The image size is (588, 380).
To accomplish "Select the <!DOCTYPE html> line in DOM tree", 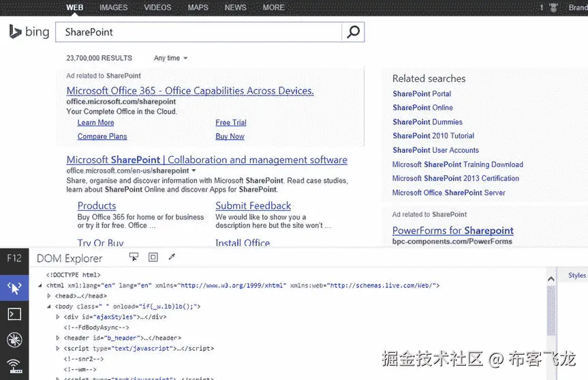I will click(73, 275).
